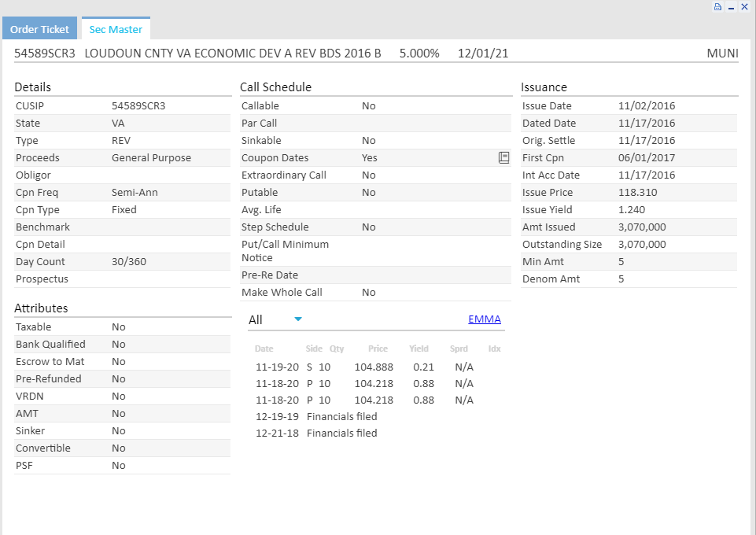Click the Prospectus row label
The image size is (756, 535).
[42, 279]
